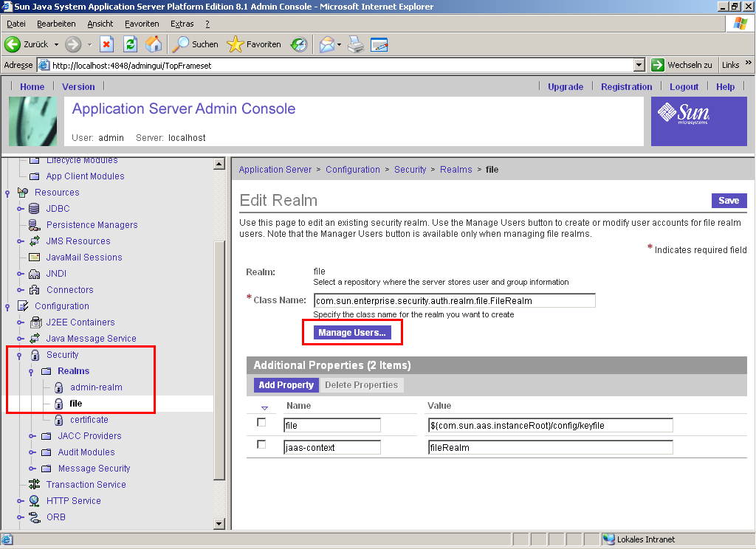Go to the browser home page icon
The width and height of the screenshot is (756, 549).
[x=154, y=44]
